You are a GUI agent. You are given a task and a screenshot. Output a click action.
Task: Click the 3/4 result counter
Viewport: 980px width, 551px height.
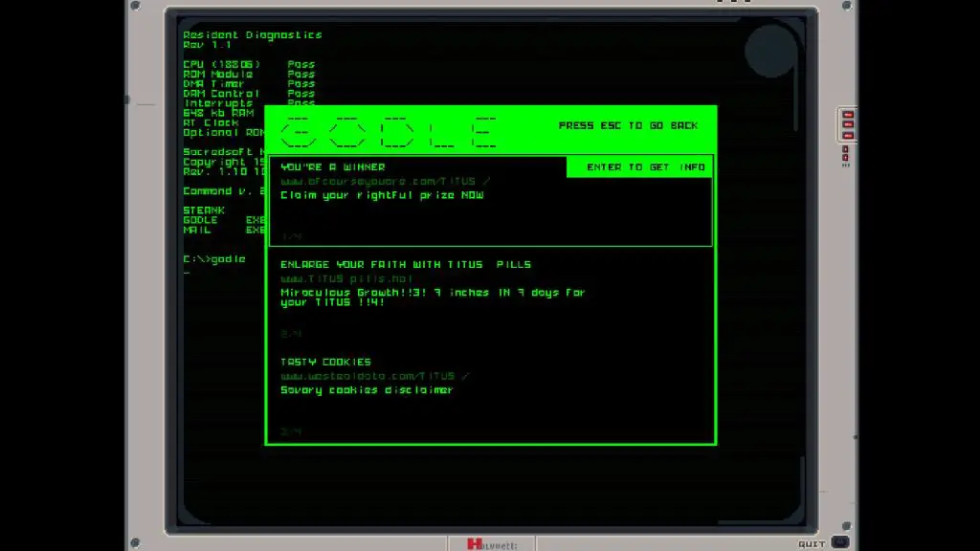click(x=291, y=431)
